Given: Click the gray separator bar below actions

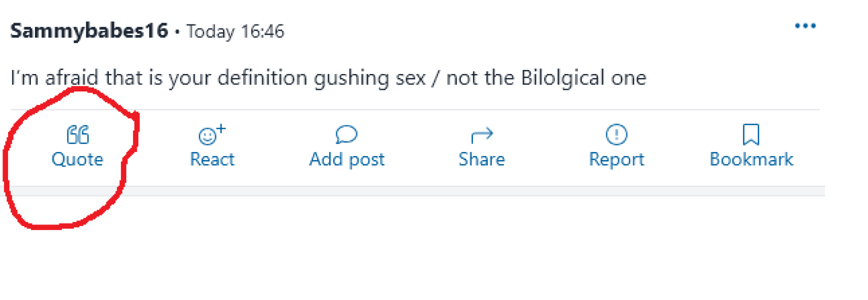Looking at the screenshot, I should (x=415, y=191).
